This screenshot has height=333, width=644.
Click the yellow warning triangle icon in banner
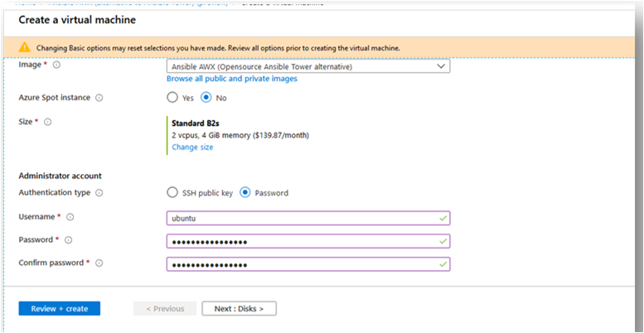[25, 47]
